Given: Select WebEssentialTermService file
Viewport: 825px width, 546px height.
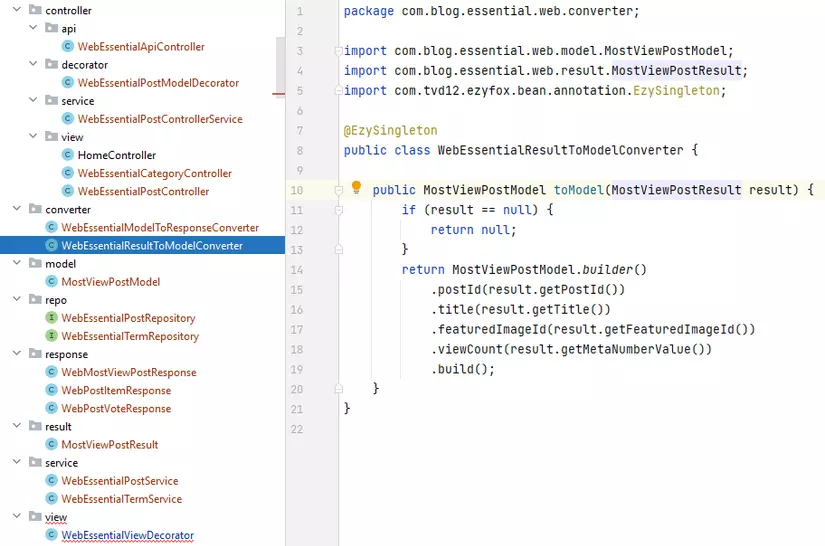Looking at the screenshot, I should (122, 499).
